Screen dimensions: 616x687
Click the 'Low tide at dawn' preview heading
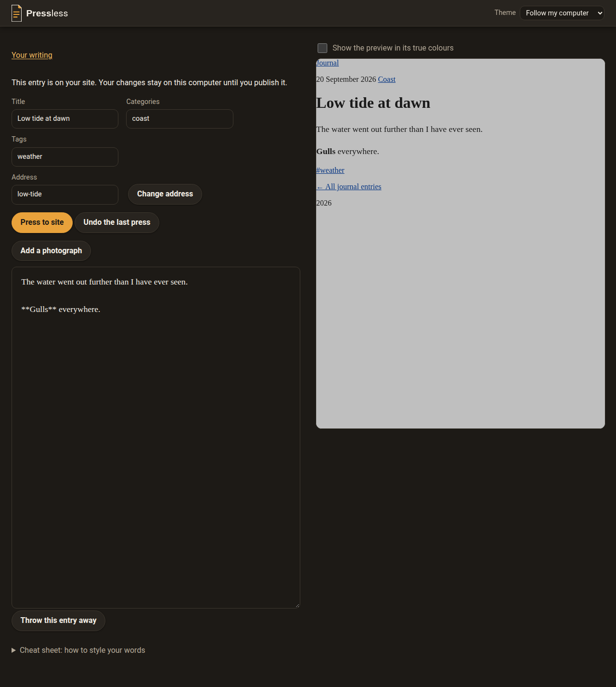373,103
